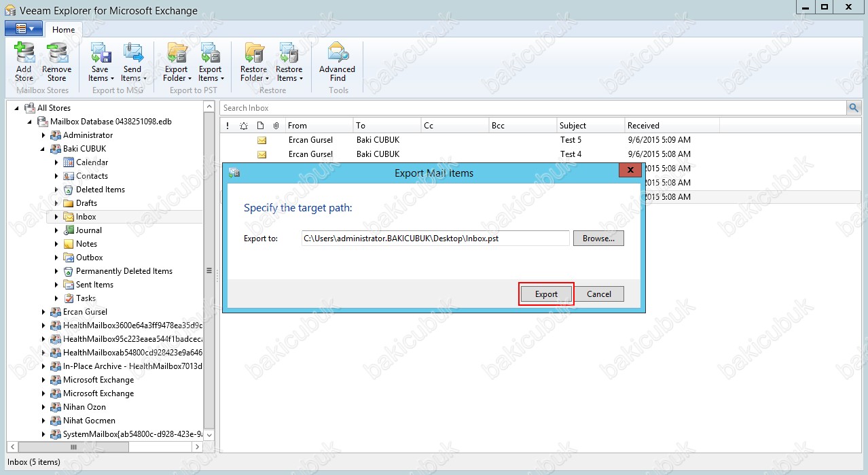Sort messages by Subject column
The height and width of the screenshot is (475, 868).
tap(591, 126)
